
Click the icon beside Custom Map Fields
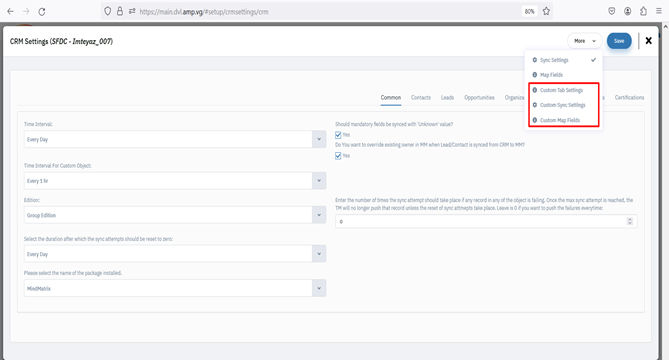point(535,120)
